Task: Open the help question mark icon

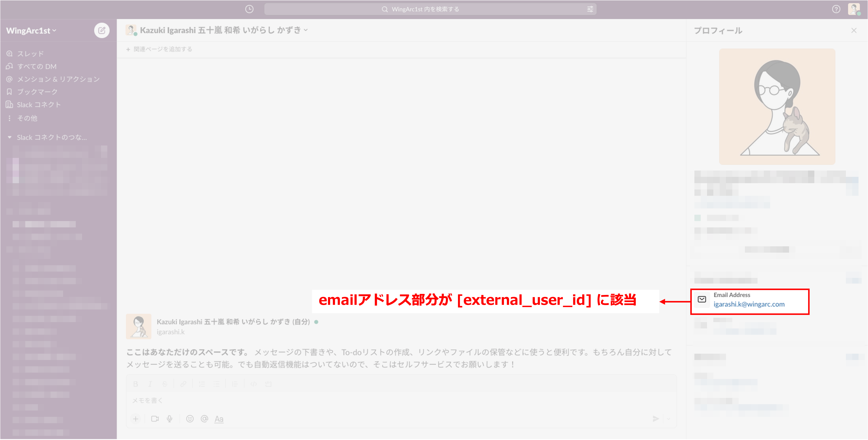Action: (x=836, y=9)
